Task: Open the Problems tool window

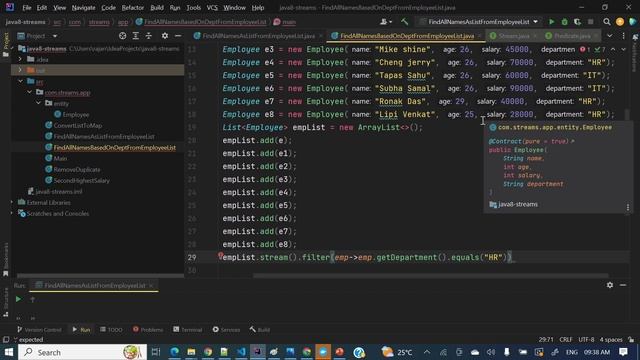Action: 148,329
